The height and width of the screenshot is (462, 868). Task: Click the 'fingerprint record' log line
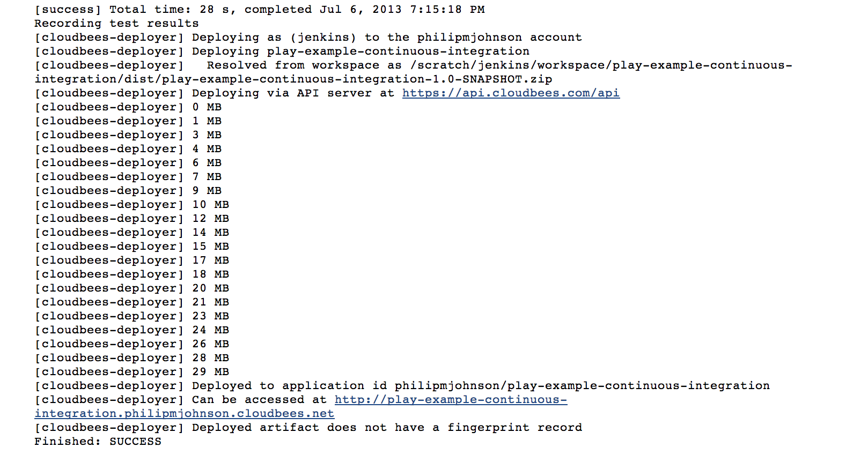(x=308, y=428)
